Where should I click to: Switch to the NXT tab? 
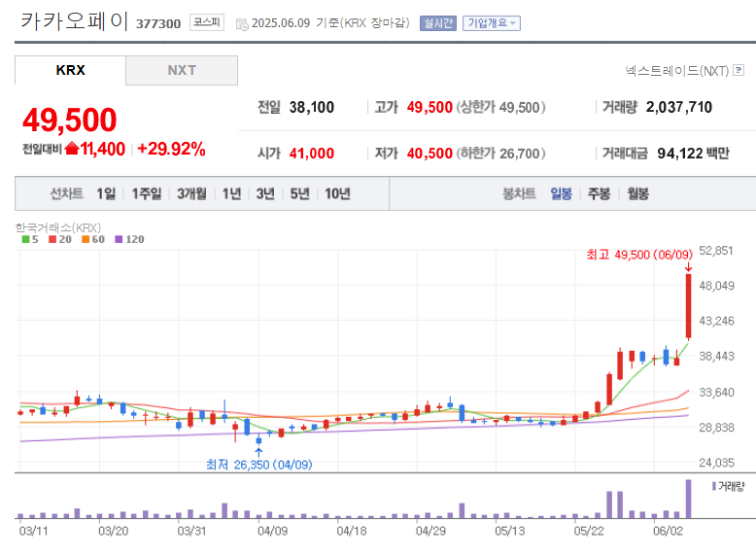(182, 70)
